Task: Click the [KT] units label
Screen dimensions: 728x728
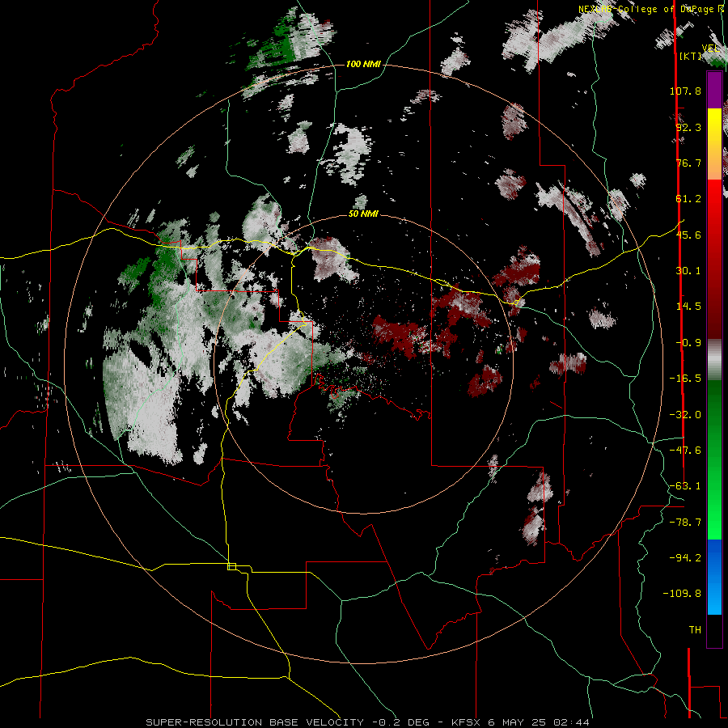Action: point(691,56)
